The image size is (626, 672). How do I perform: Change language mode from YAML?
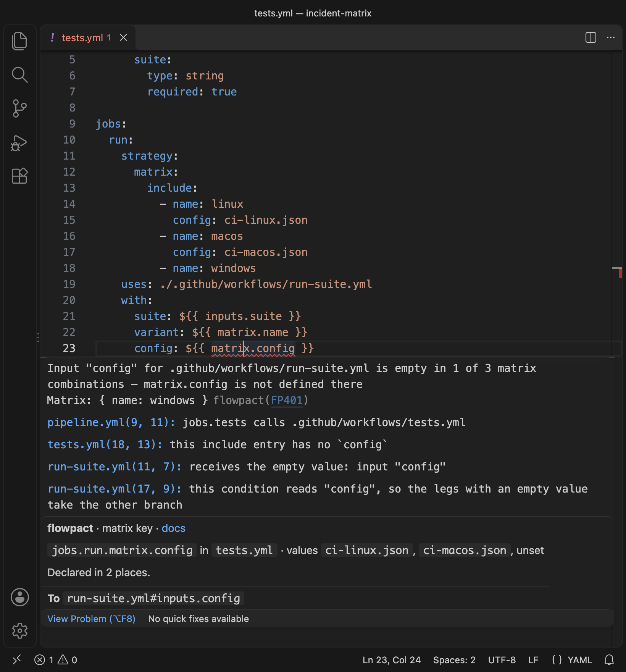coord(579,660)
